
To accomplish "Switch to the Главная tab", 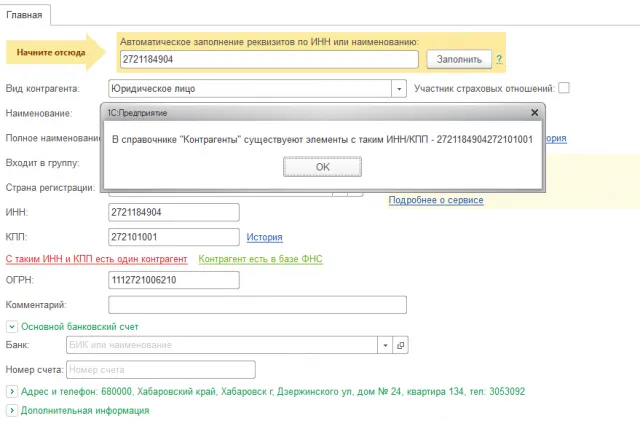I will coord(24,15).
